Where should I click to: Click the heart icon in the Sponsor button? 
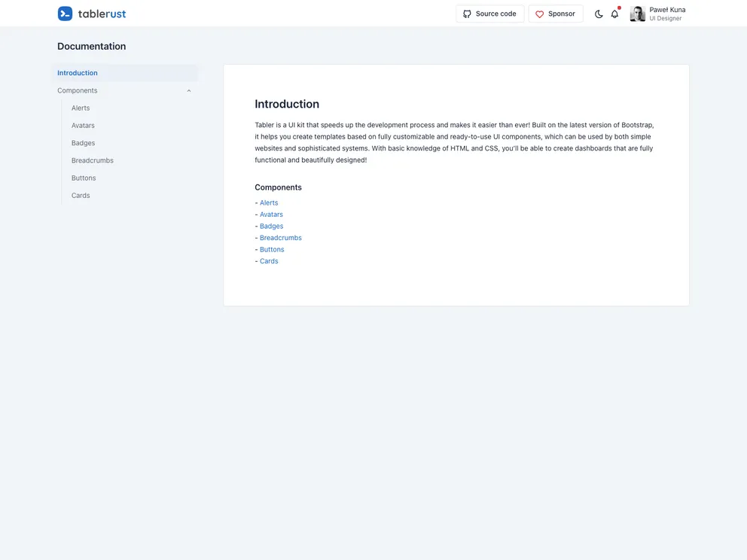tap(539, 13)
